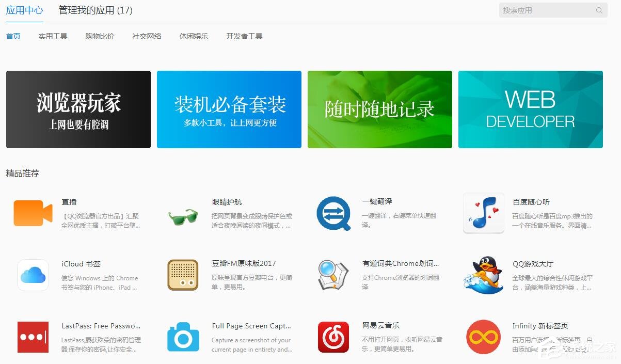Click the Full Page Screen Capture camera icon
This screenshot has height=364, width=621.
click(183, 337)
